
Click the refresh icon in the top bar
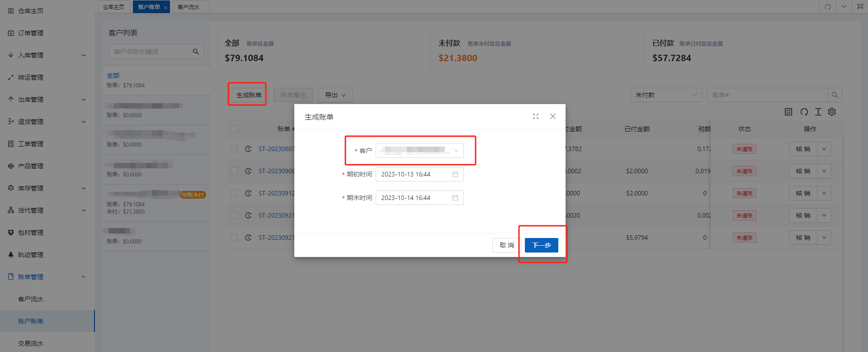pyautogui.click(x=827, y=7)
